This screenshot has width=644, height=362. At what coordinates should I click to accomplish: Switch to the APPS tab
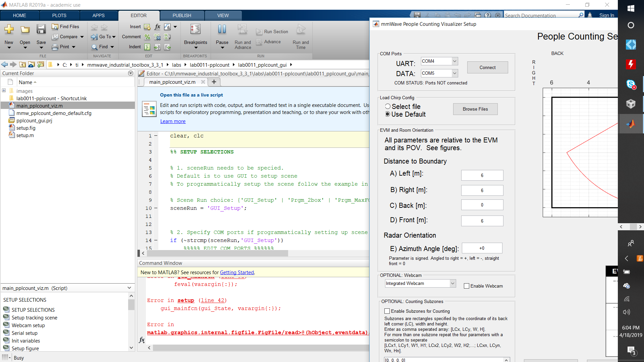pos(99,15)
